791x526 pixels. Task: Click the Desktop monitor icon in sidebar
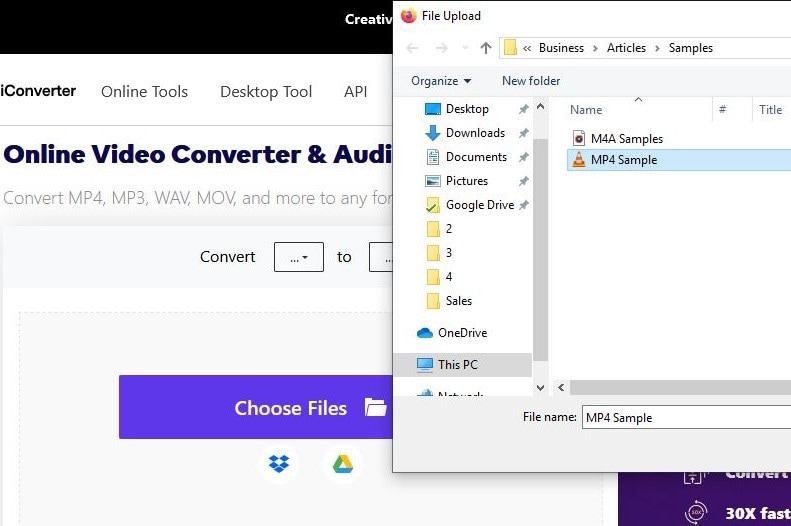(433, 109)
